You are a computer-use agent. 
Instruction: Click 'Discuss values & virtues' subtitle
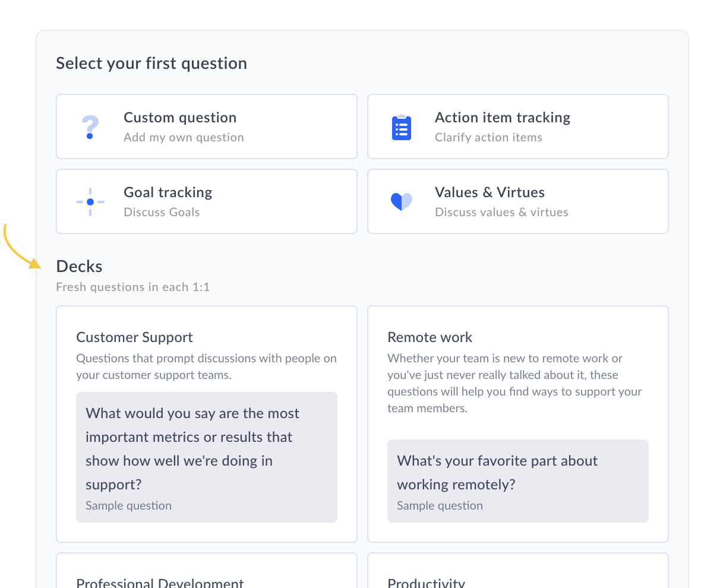(501, 212)
